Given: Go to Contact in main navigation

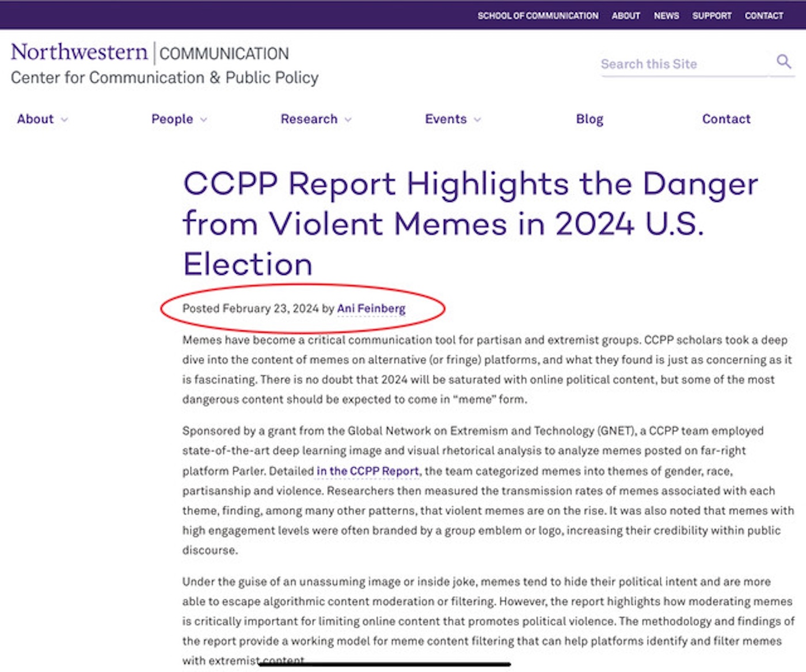Looking at the screenshot, I should click(x=725, y=119).
